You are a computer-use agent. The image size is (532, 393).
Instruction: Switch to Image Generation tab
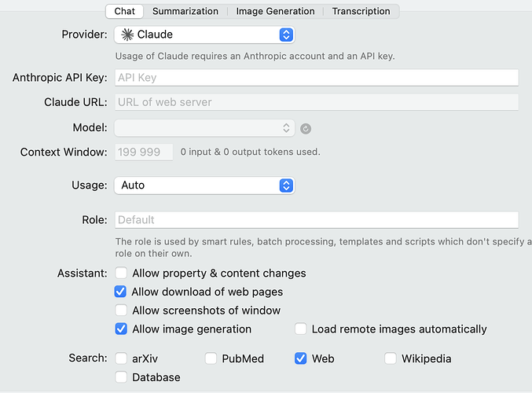[x=275, y=11]
